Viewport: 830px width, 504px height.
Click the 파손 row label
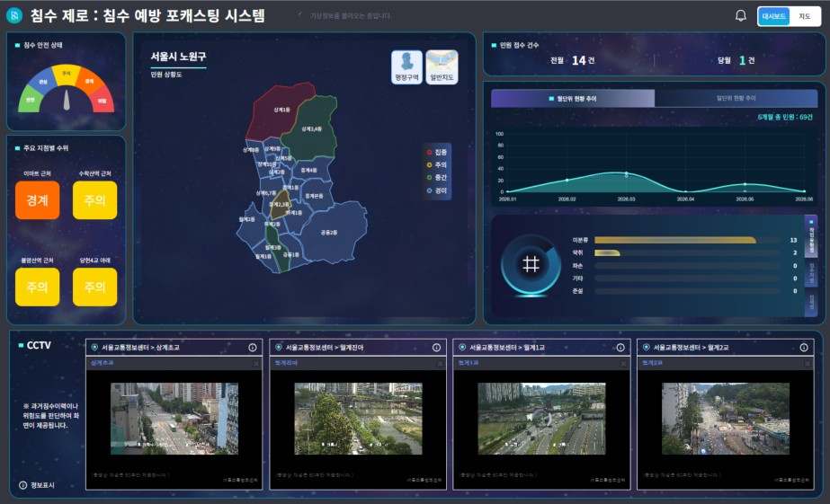[x=577, y=266]
